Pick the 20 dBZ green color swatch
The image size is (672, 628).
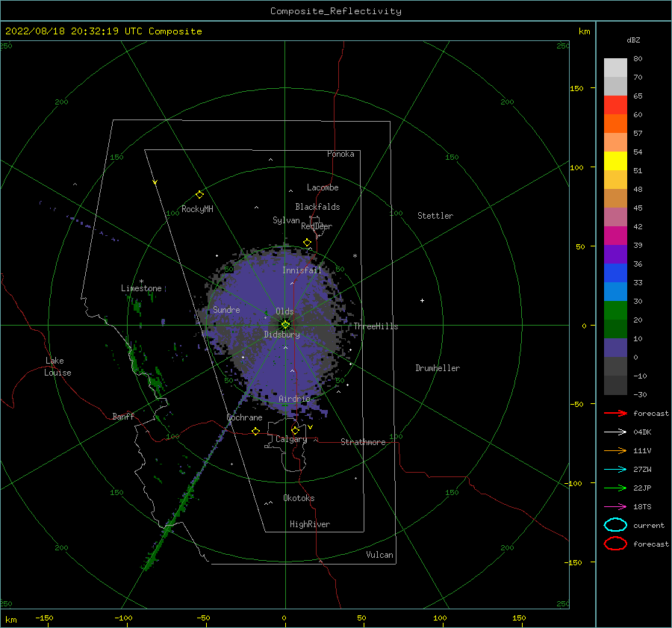pos(615,311)
